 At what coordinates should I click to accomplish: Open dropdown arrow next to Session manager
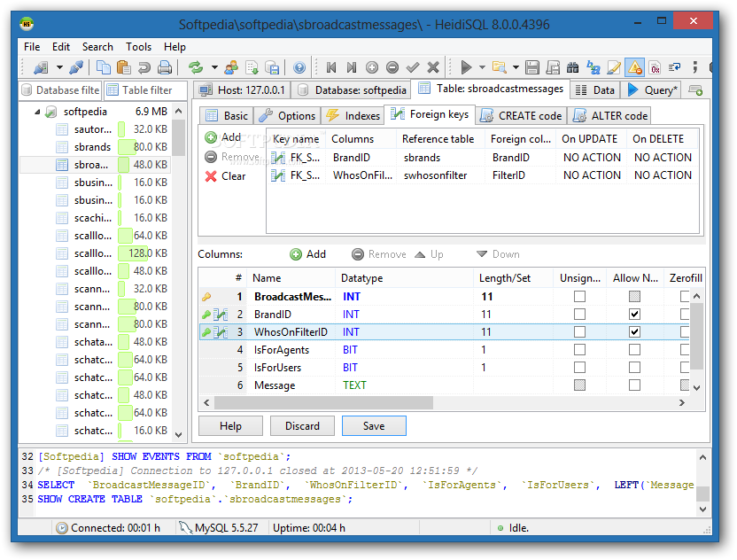pos(59,67)
